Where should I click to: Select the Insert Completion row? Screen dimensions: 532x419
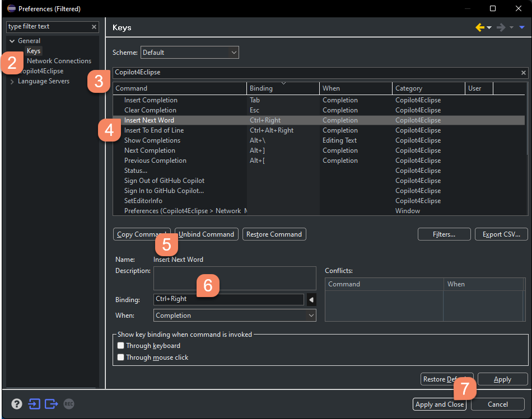pos(319,100)
